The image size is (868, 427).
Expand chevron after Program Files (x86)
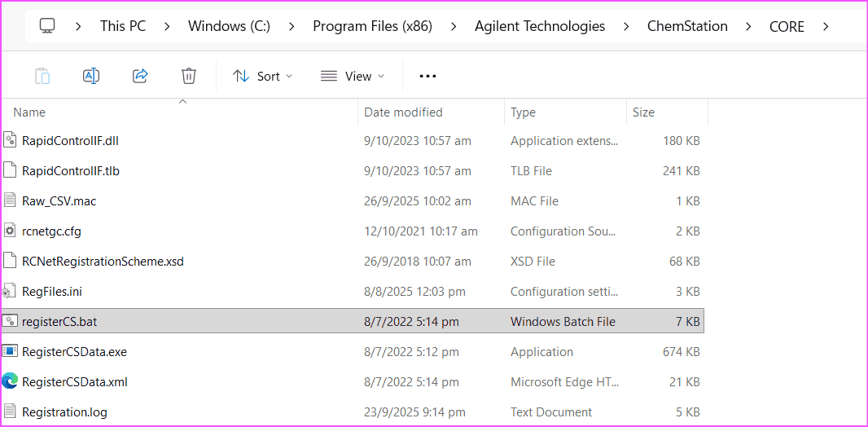coord(454,26)
